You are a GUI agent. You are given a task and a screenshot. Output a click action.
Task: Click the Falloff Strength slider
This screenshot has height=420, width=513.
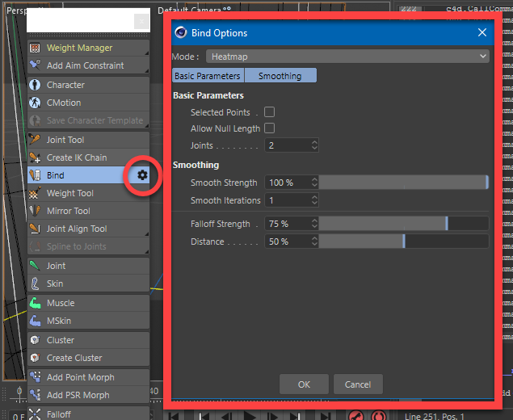click(403, 224)
